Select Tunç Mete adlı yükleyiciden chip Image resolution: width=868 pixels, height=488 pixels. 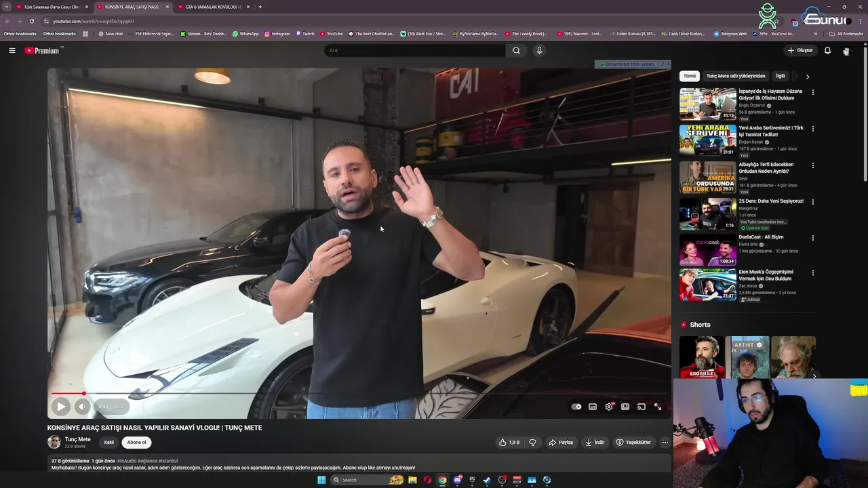coord(736,76)
